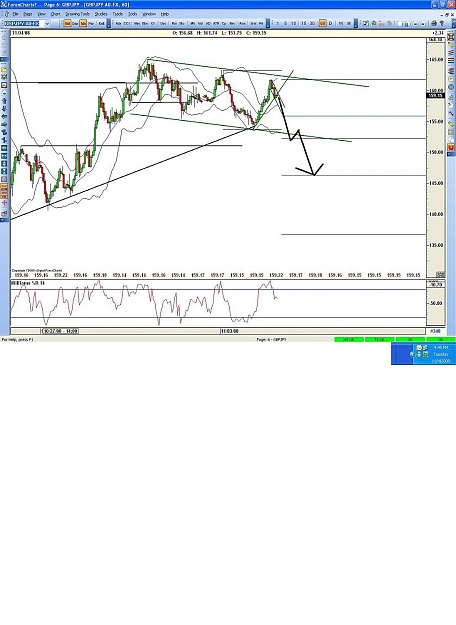The height and width of the screenshot is (625, 456).
Task: Open the Page menu
Action: 28,14
